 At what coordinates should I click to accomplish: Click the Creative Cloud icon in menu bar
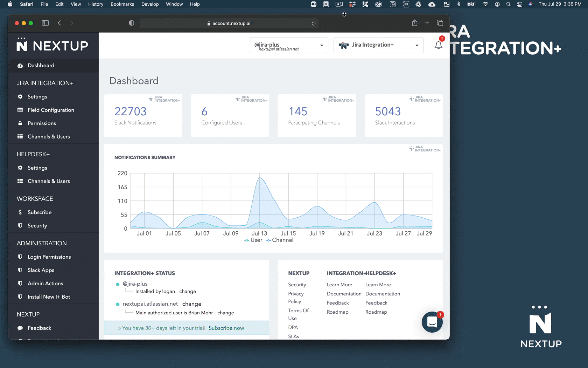[378, 4]
